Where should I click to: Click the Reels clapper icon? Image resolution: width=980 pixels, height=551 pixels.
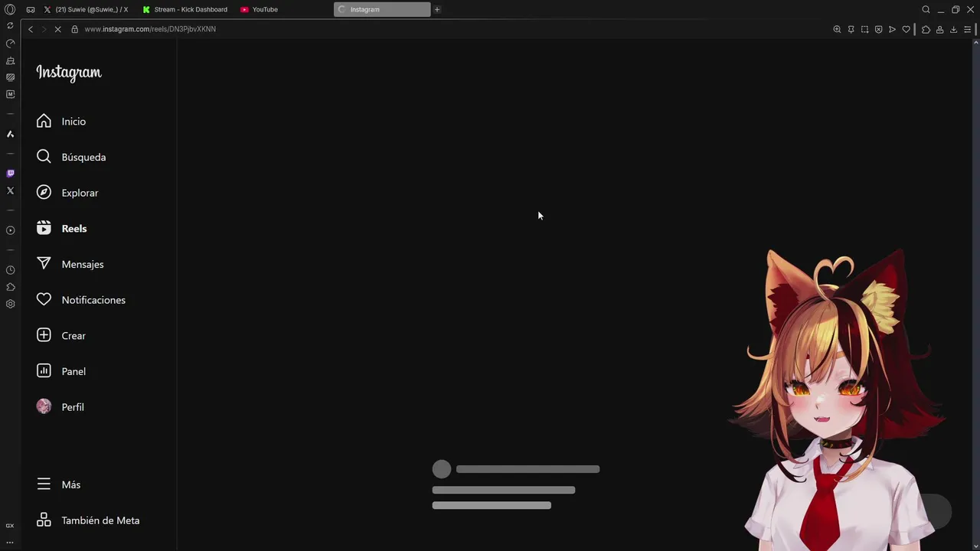point(44,228)
